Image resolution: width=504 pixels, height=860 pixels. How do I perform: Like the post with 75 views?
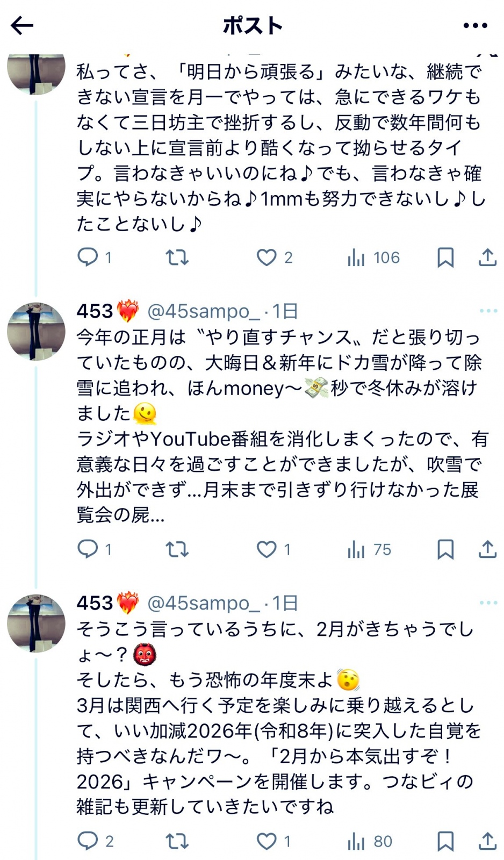[267, 549]
